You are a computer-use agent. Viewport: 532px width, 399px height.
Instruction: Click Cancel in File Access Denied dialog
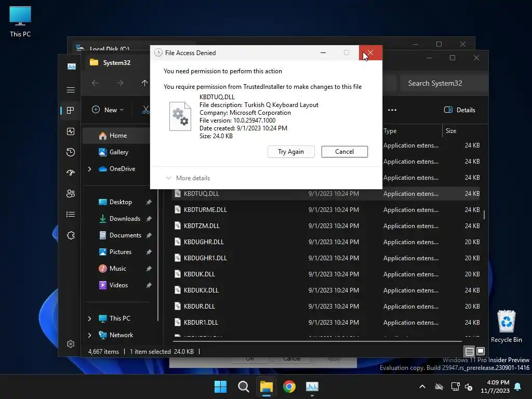[344, 152]
